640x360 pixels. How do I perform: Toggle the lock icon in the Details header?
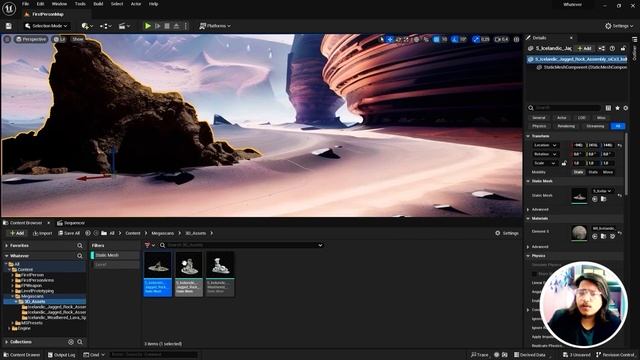pyautogui.click(x=623, y=49)
